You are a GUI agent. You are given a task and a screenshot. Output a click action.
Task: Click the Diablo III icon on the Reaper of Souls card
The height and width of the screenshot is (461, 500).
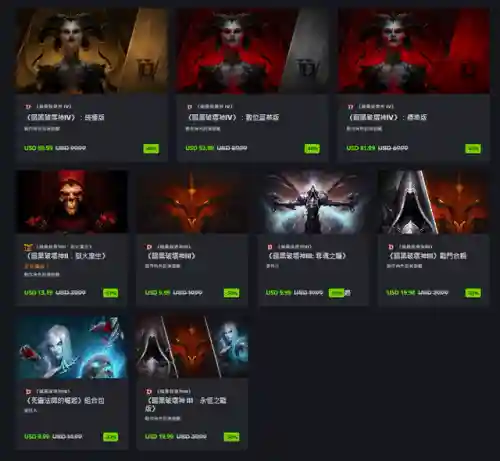270,247
